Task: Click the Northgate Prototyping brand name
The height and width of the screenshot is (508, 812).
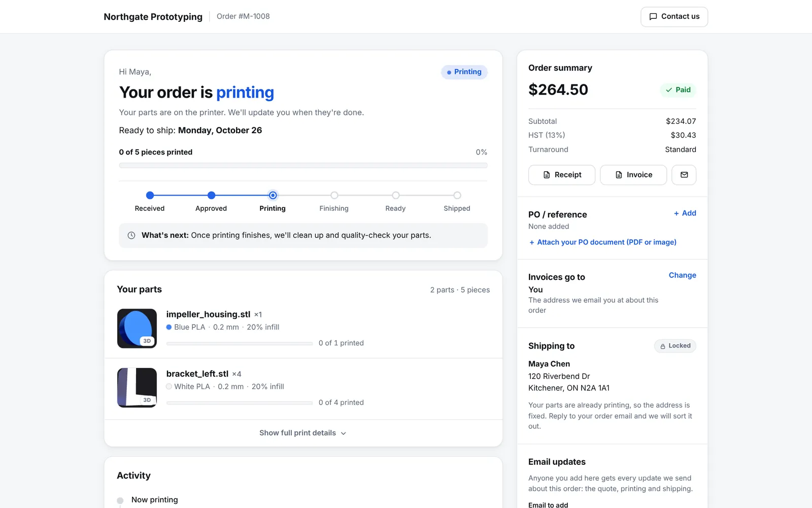Action: 153,17
